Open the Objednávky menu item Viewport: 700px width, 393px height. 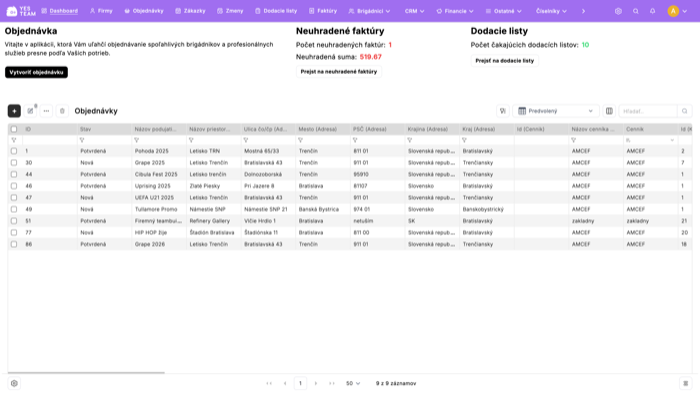tap(144, 11)
